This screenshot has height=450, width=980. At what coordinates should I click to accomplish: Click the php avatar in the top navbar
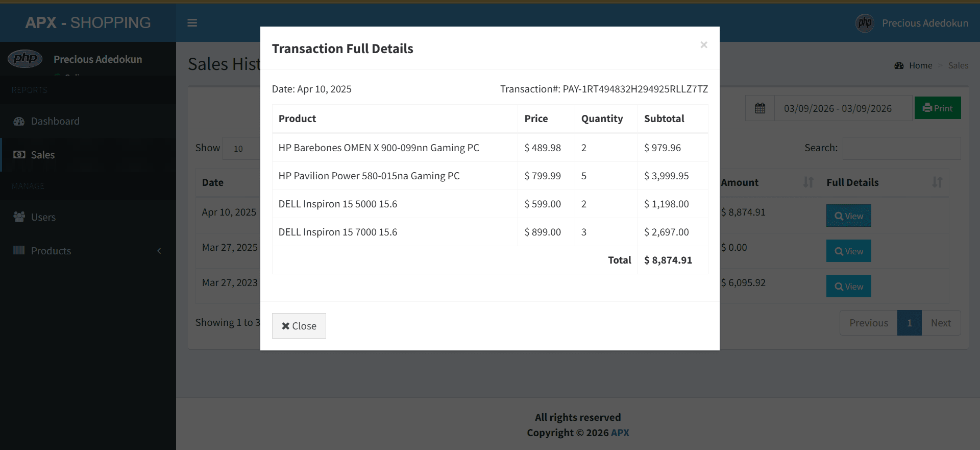point(865,22)
